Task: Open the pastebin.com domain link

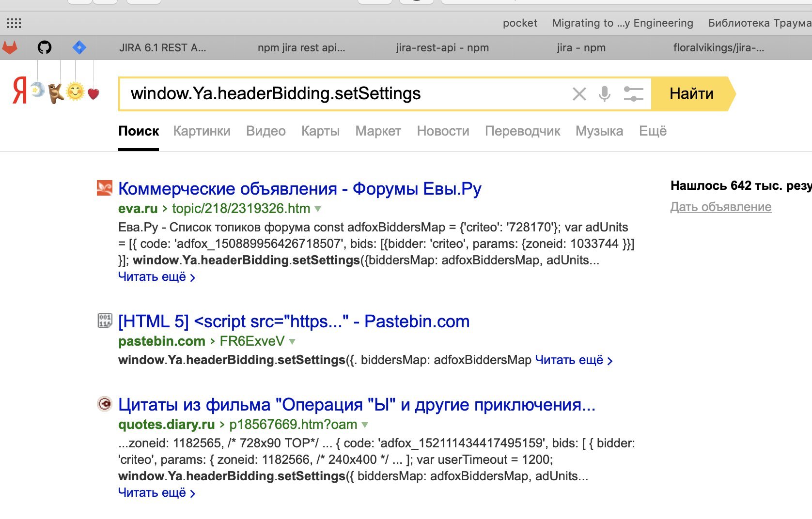Action: 162,341
